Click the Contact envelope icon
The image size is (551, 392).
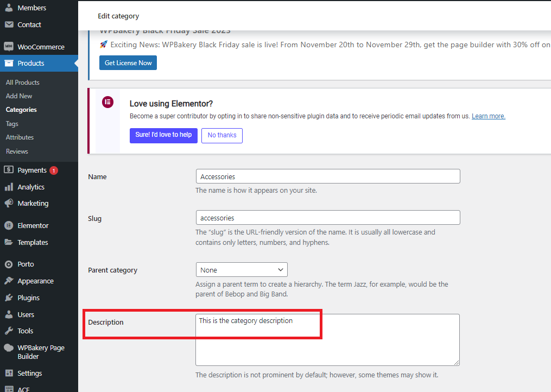(x=9, y=24)
